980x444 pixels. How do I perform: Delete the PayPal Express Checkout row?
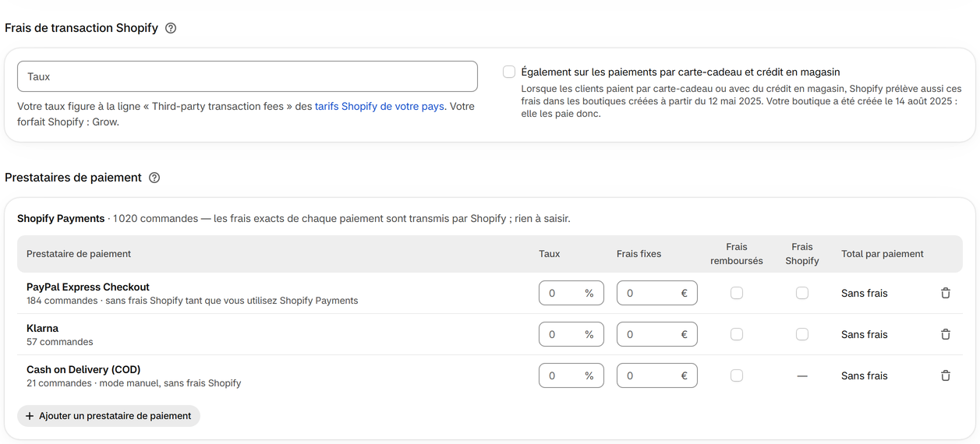[x=946, y=293]
